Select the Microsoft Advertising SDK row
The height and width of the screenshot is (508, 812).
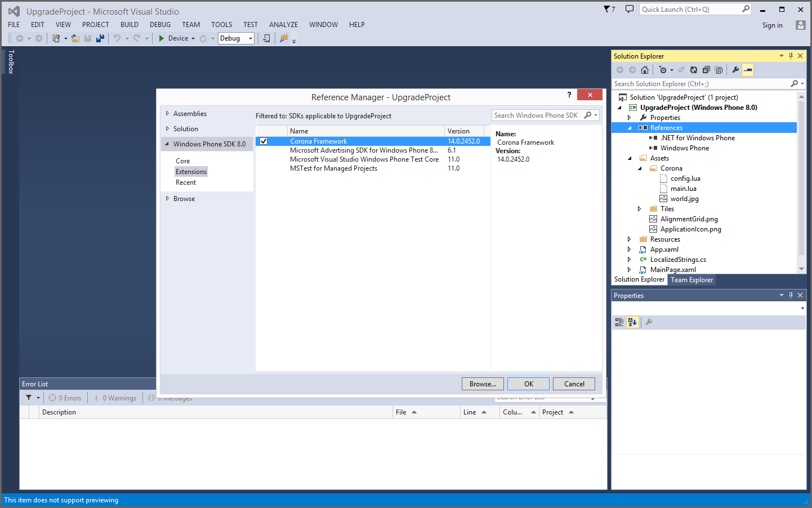(373, 150)
